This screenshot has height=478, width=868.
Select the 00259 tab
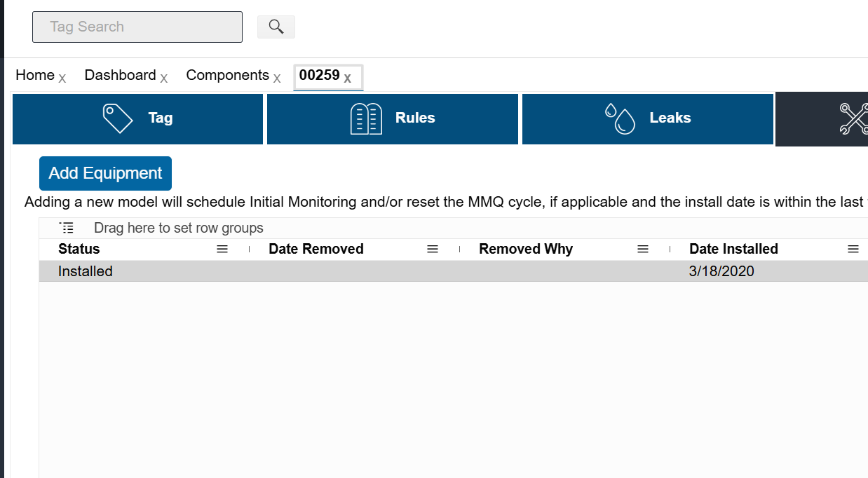pyautogui.click(x=320, y=75)
